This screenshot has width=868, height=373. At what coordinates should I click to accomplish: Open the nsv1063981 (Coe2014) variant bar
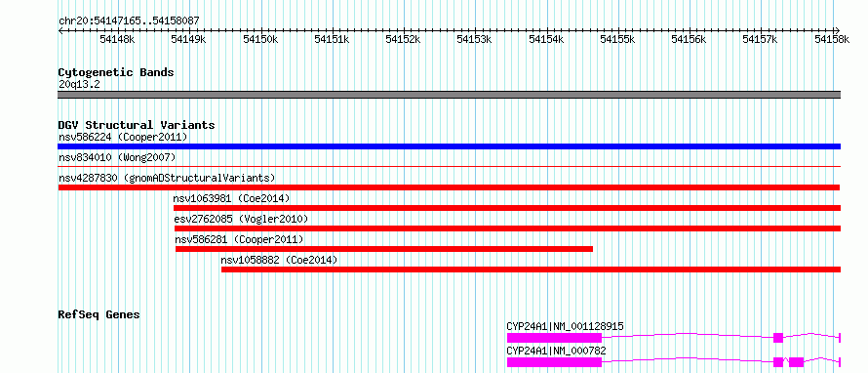pyautogui.click(x=507, y=208)
